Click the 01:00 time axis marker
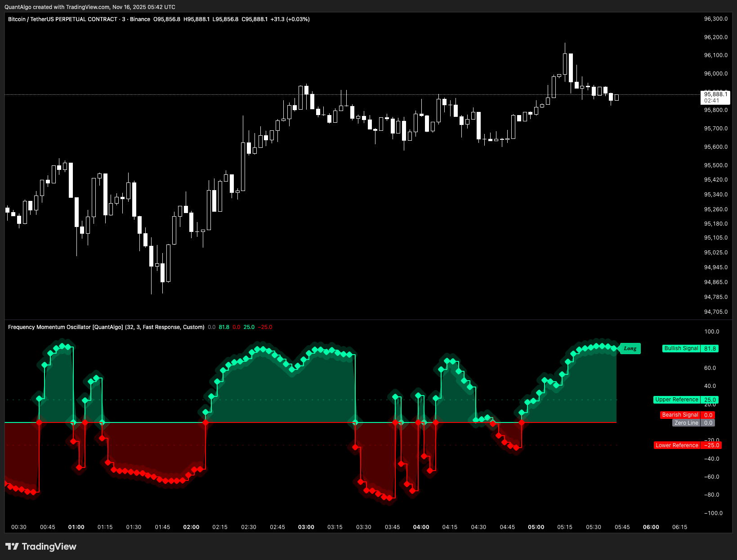Screen dimensions: 737x560 point(76,527)
